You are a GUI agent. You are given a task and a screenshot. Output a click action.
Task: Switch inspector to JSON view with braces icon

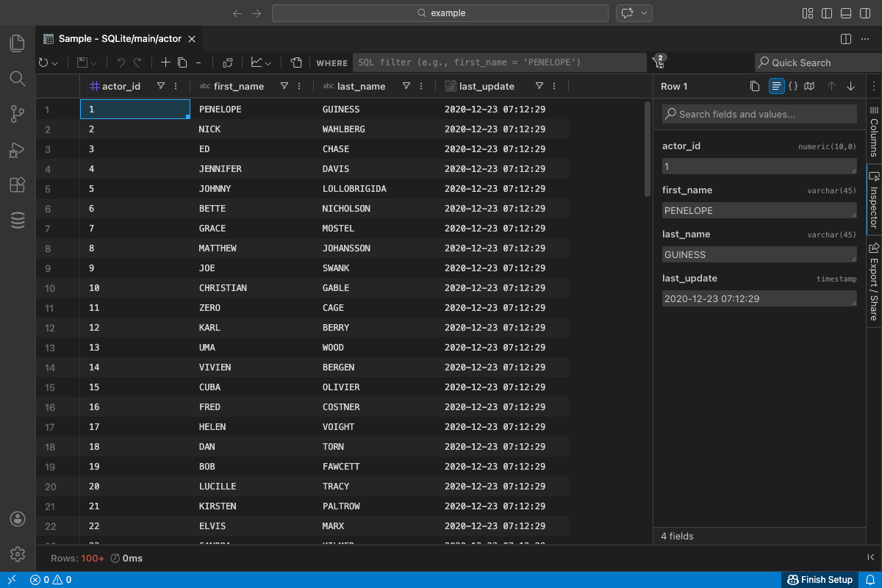(793, 86)
